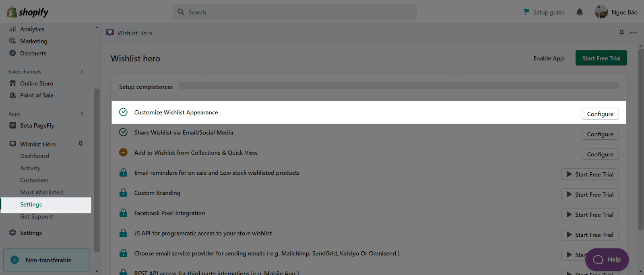Viewport: 644px width, 275px height.
Task: Start Free Trial for Facebook Pixel Integration
Action: (x=590, y=215)
